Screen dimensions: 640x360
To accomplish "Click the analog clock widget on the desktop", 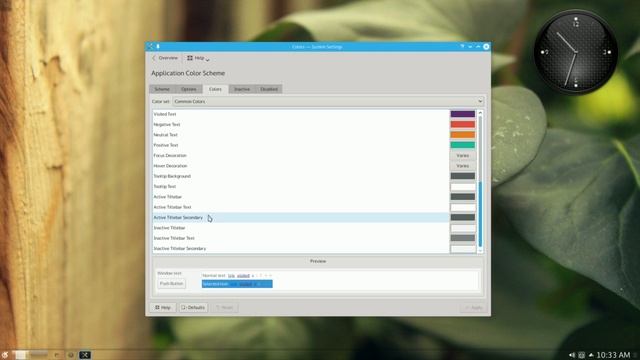I will [576, 52].
